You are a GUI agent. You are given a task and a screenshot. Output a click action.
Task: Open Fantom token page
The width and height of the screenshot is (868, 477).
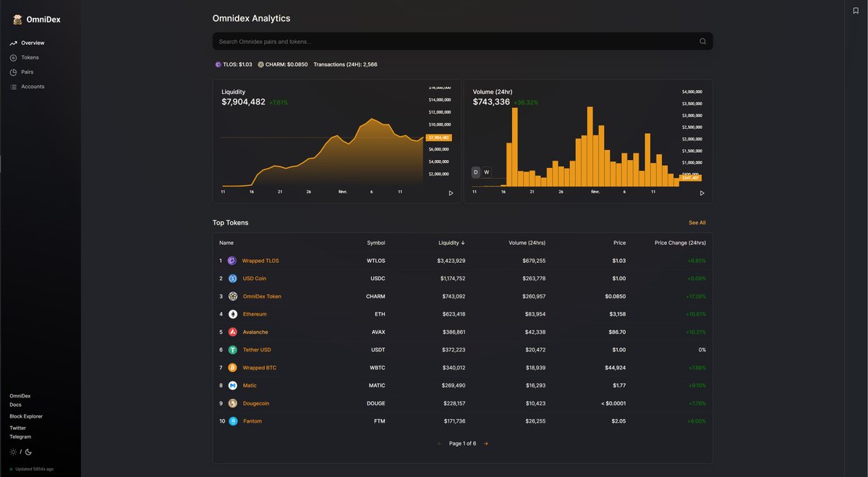pyautogui.click(x=252, y=421)
